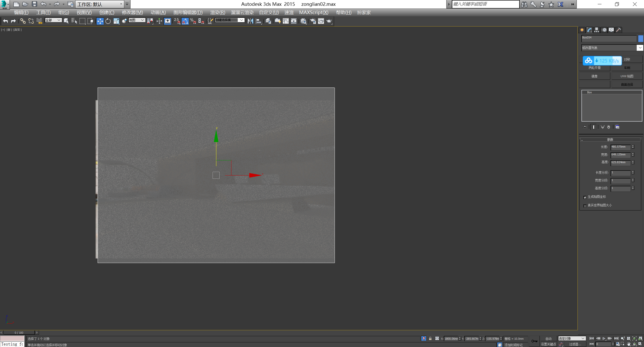Screen dimensions: 644x347
Task: Open the 过滤器... key filters button
Action: pos(575,344)
